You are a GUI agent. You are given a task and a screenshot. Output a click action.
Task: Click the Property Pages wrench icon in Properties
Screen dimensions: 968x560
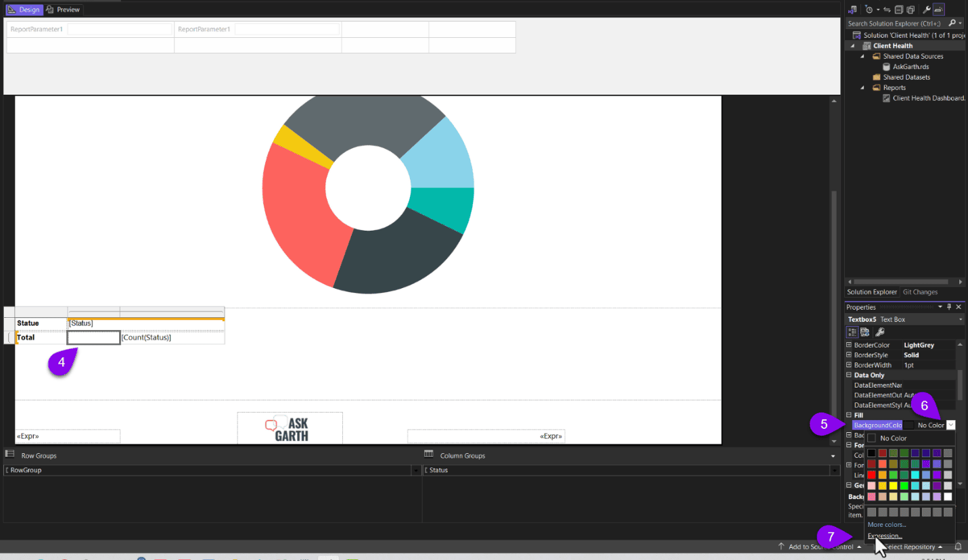[880, 332]
